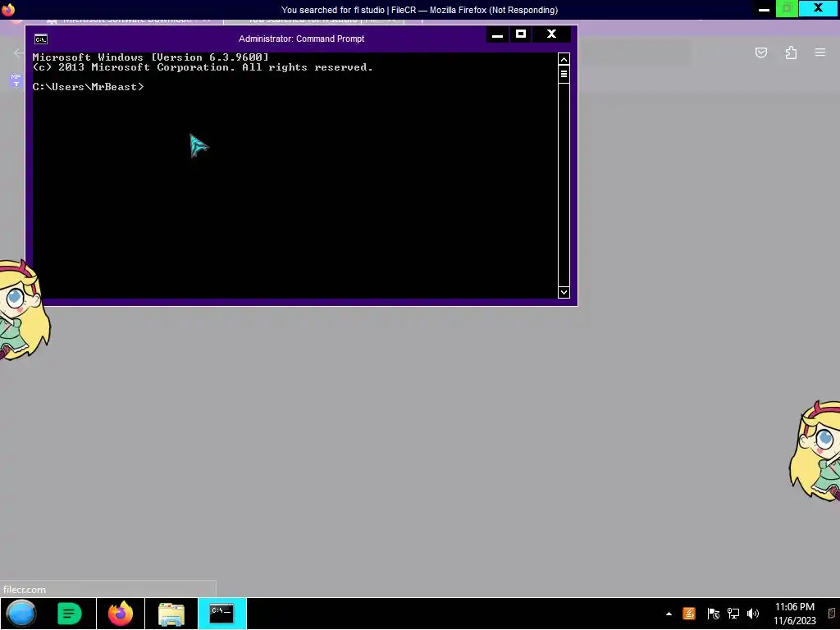
Task: Minimize the Mozilla Firefox window
Action: point(764,9)
